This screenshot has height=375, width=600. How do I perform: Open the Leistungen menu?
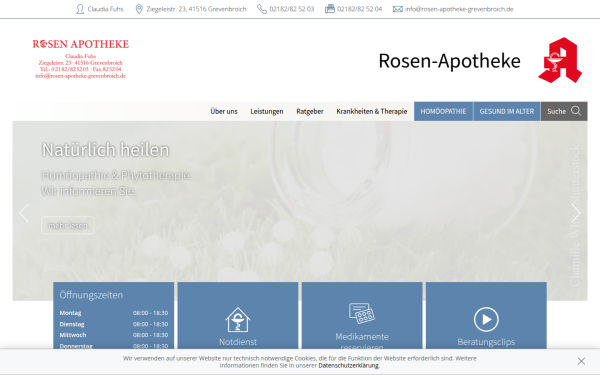267,111
